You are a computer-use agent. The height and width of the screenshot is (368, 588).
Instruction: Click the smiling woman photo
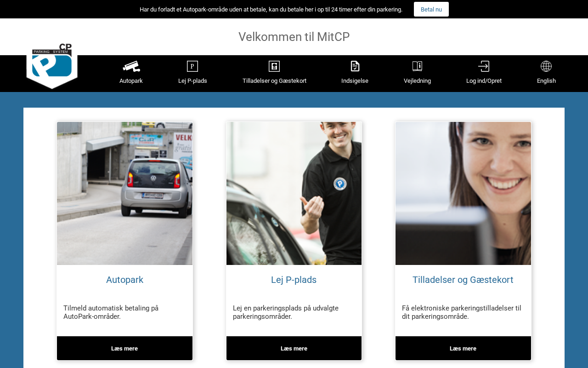463,193
